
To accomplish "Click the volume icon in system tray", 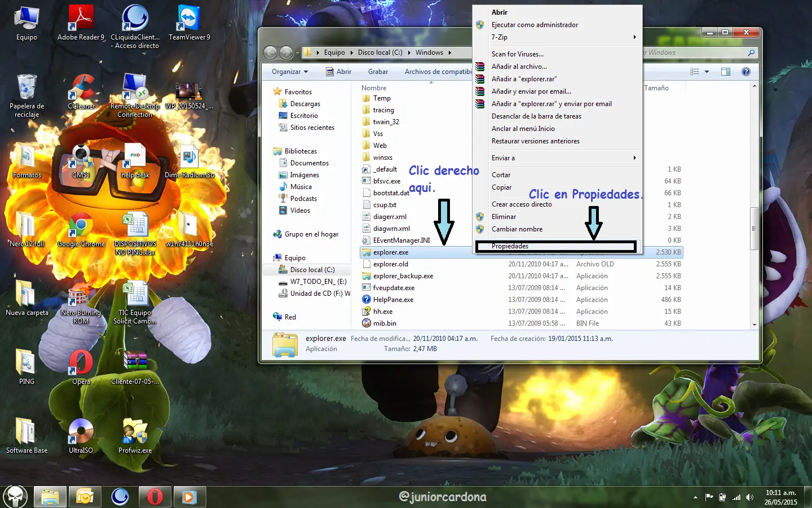I will tap(749, 497).
